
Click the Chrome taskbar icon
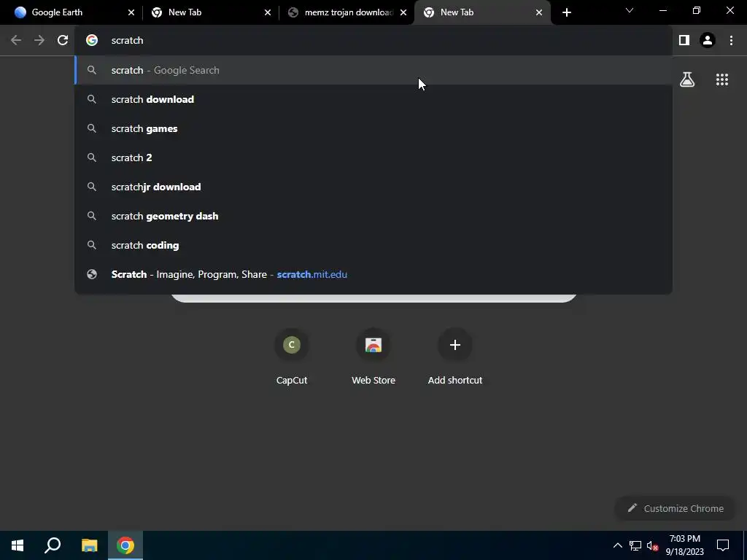click(125, 545)
